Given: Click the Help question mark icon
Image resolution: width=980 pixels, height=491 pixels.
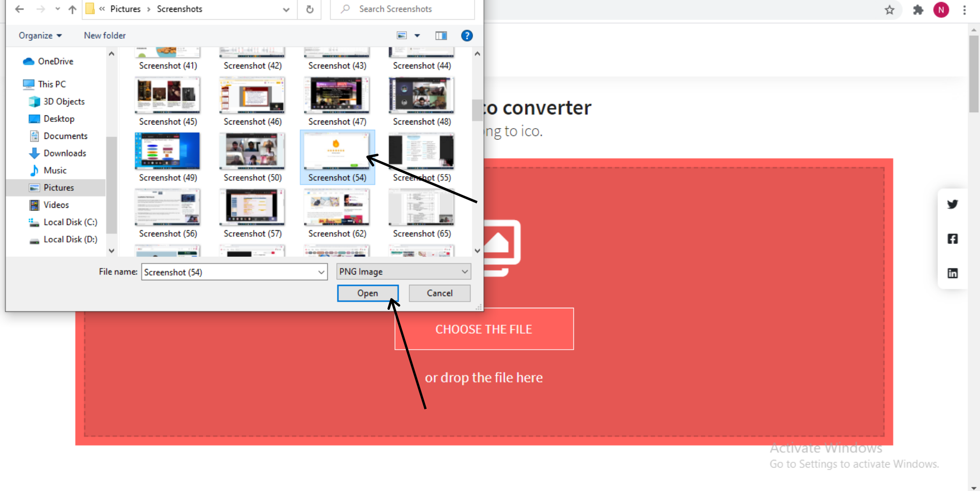Looking at the screenshot, I should (467, 35).
